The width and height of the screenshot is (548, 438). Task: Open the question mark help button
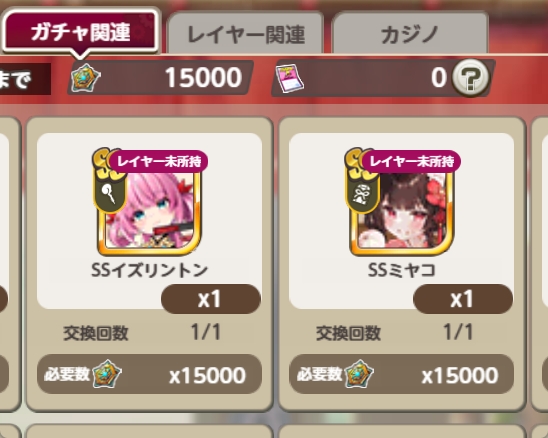click(470, 78)
